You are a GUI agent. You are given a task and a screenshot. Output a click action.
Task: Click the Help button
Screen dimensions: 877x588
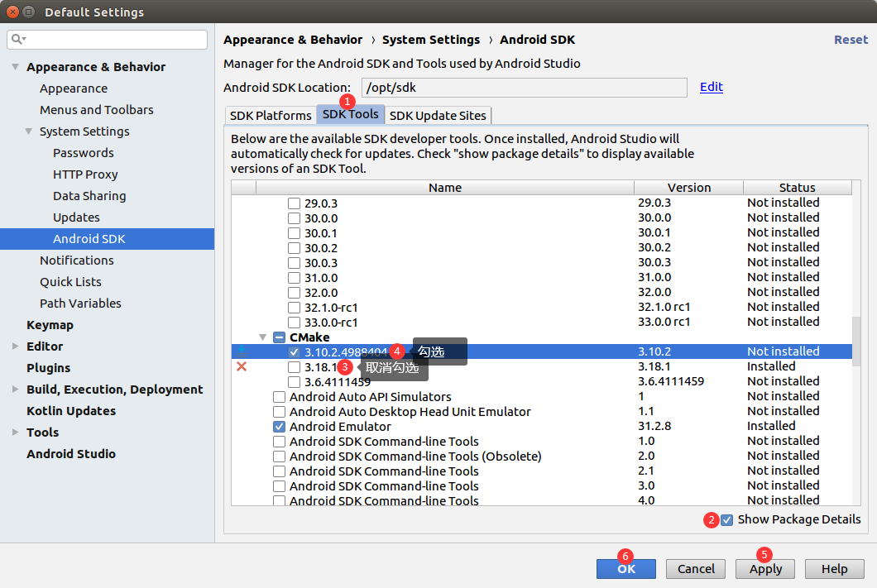tap(835, 569)
